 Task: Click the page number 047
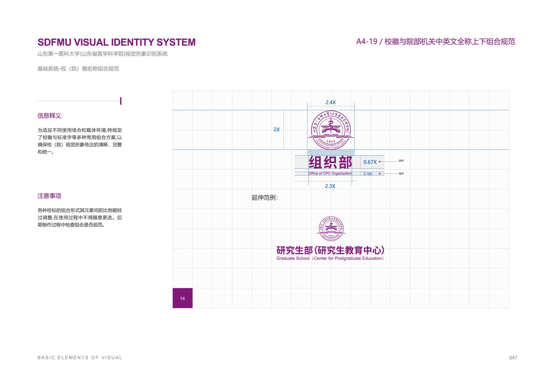[x=513, y=358]
